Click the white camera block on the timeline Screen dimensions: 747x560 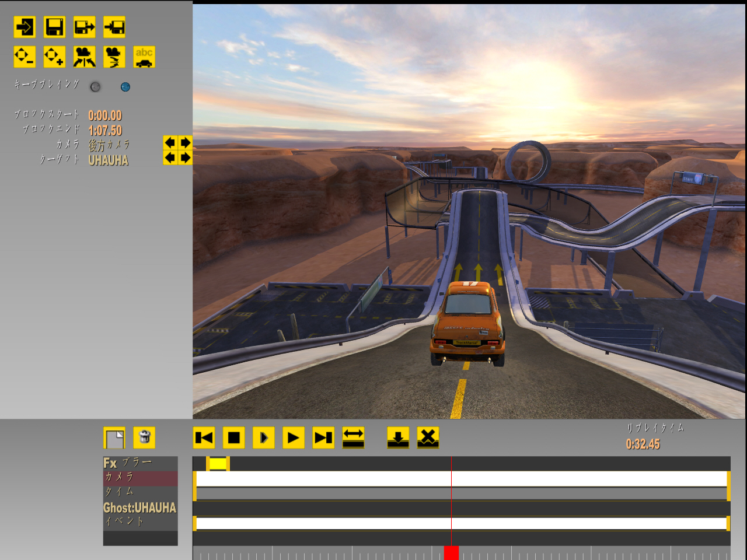462,479
